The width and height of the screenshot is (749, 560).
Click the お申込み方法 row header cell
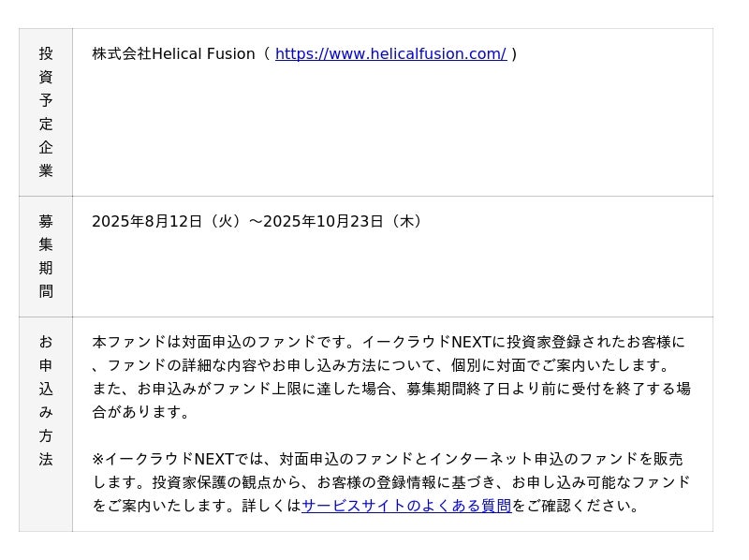click(46, 424)
